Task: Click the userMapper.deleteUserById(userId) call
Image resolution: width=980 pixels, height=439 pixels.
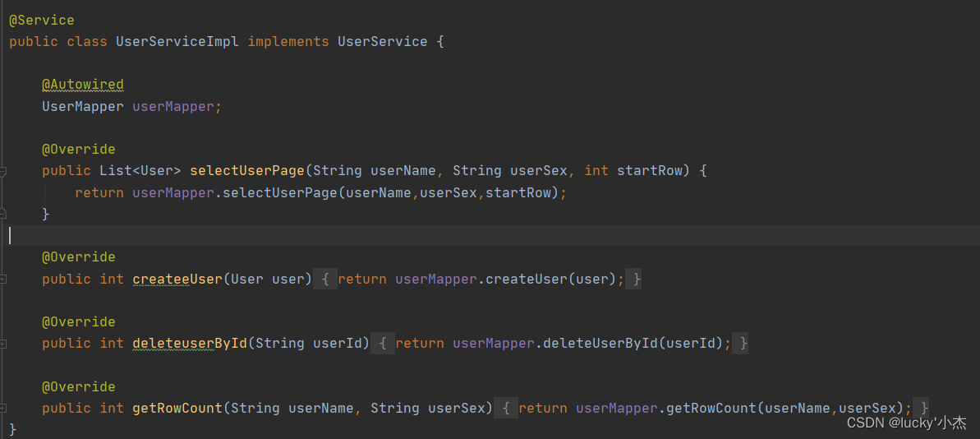Action: pyautogui.click(x=589, y=344)
